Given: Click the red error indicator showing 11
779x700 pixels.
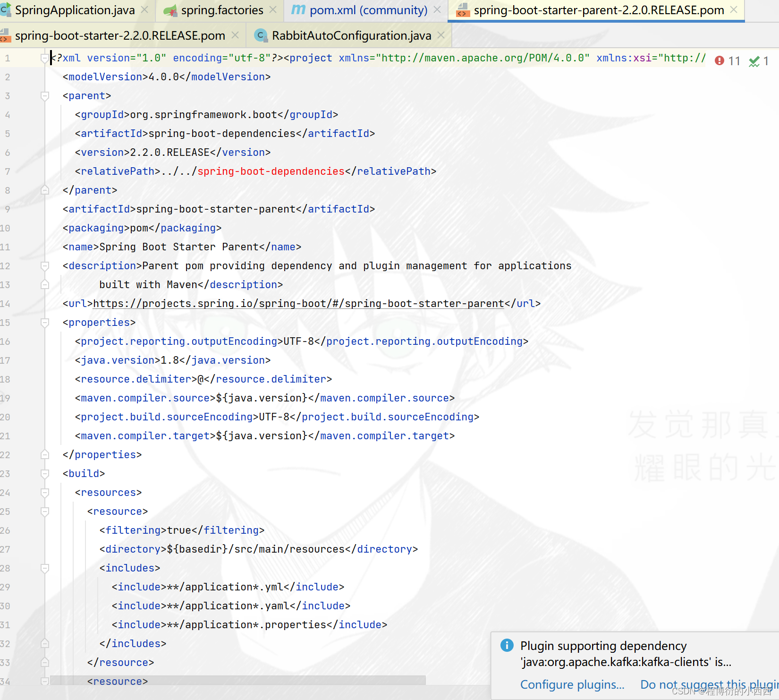Looking at the screenshot, I should coord(728,61).
